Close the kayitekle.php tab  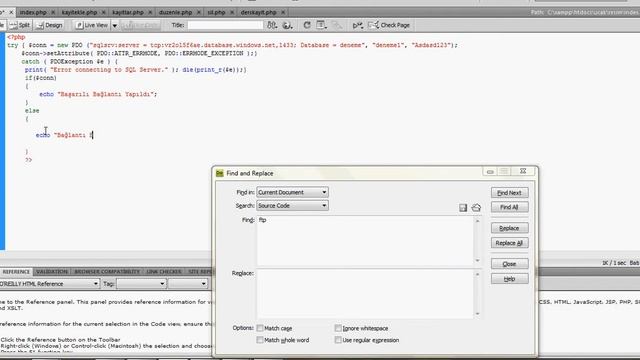pyautogui.click(x=104, y=12)
